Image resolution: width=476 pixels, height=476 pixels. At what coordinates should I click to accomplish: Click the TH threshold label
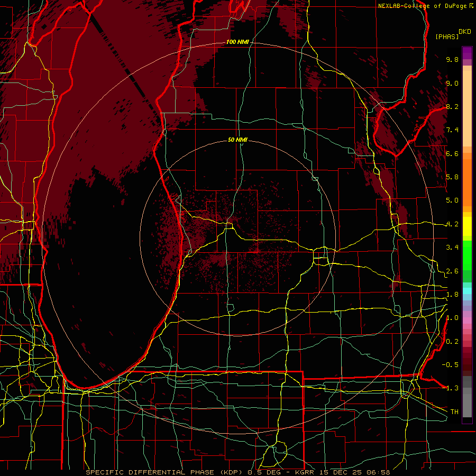tap(454, 412)
